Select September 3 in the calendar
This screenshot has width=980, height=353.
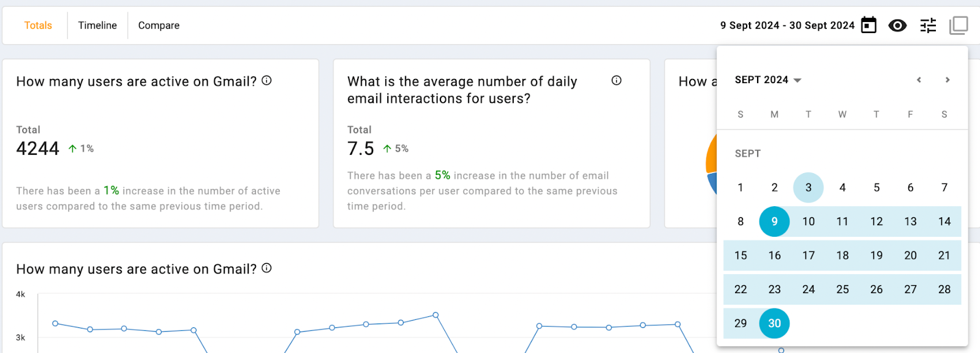pos(808,187)
